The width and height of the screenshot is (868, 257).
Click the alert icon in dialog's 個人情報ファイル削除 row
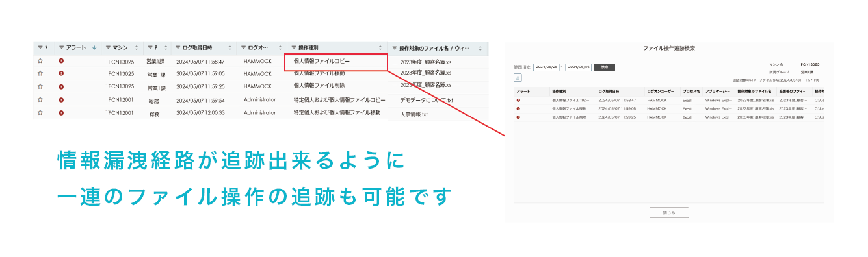coord(518,117)
